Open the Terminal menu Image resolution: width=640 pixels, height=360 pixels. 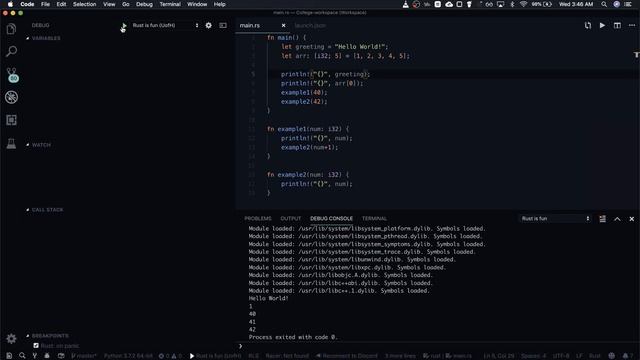pyautogui.click(x=170, y=4)
